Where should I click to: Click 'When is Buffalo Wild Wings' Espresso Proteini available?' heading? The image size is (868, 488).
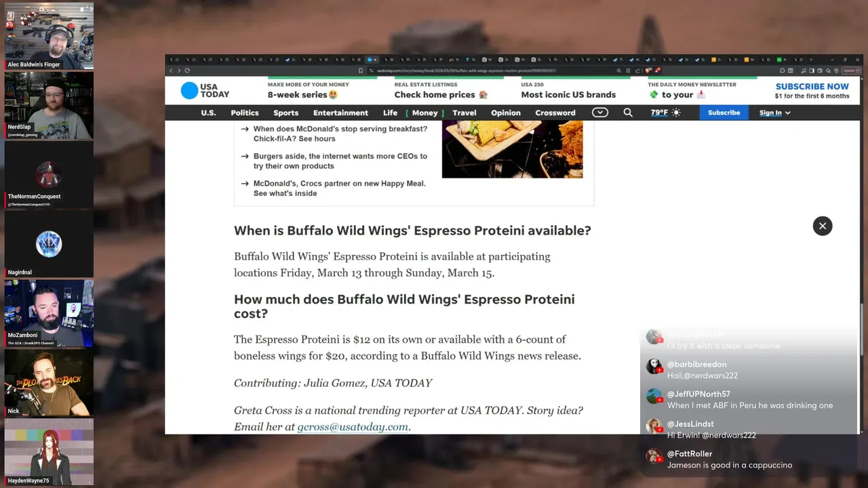(x=412, y=230)
